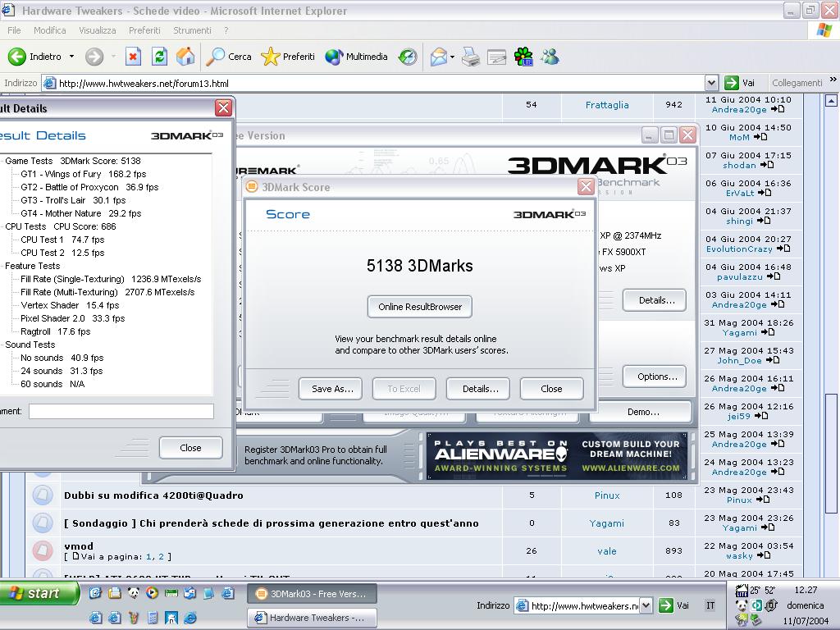
Task: Click the panda quick launch icon
Action: pos(134,592)
